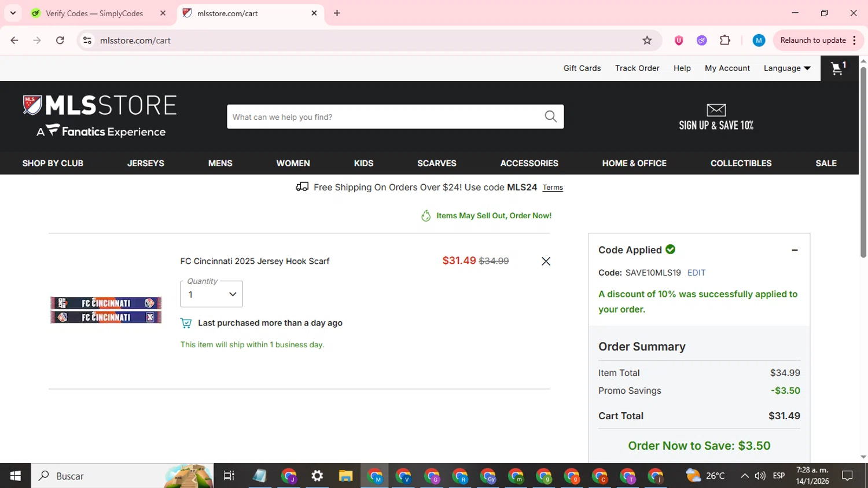This screenshot has height=488, width=868.
Task: Open the Language dropdown
Action: (x=787, y=68)
